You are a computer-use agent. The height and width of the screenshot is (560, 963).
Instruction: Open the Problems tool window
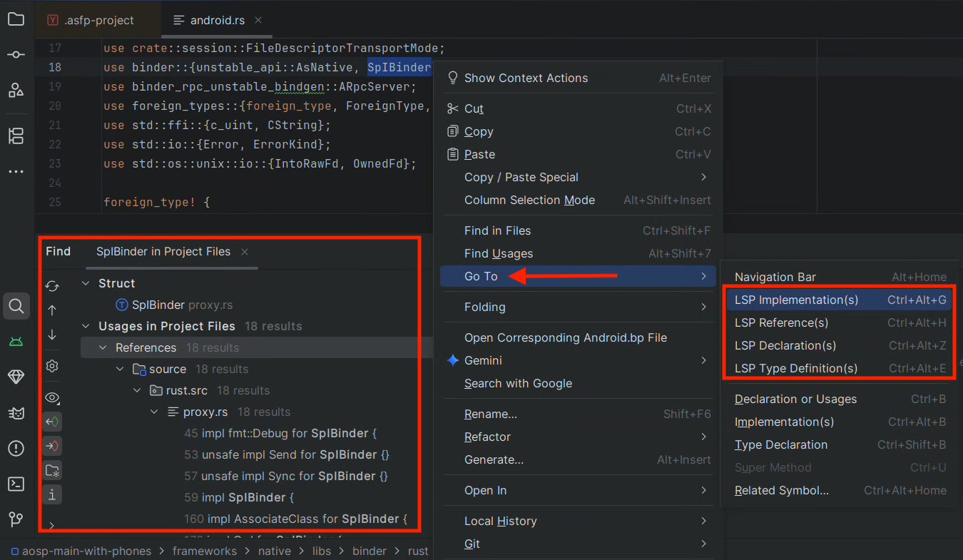click(x=16, y=448)
